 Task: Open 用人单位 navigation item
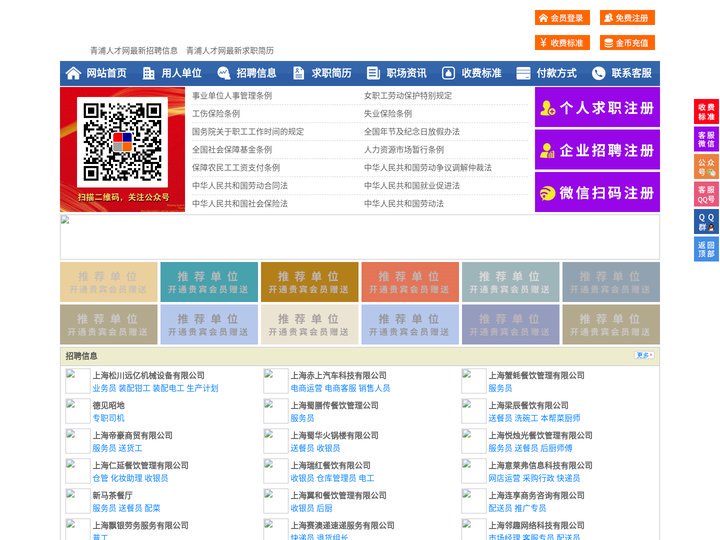point(181,73)
